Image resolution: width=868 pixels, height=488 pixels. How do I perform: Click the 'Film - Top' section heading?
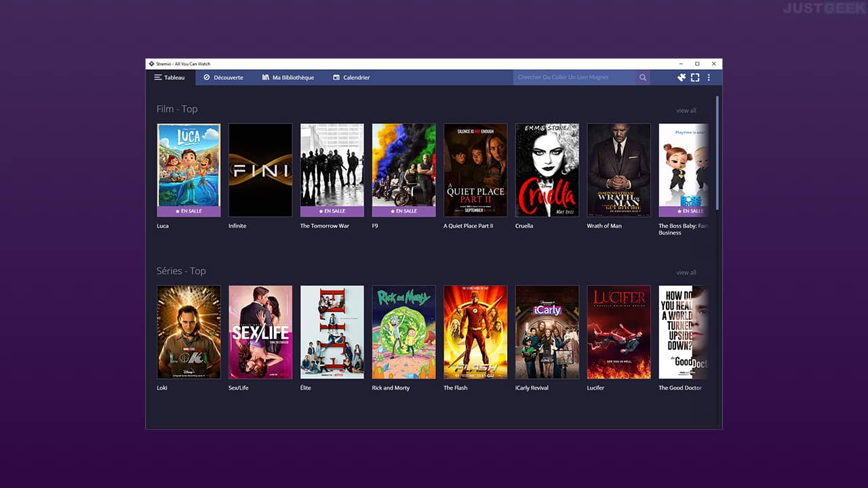tap(177, 109)
